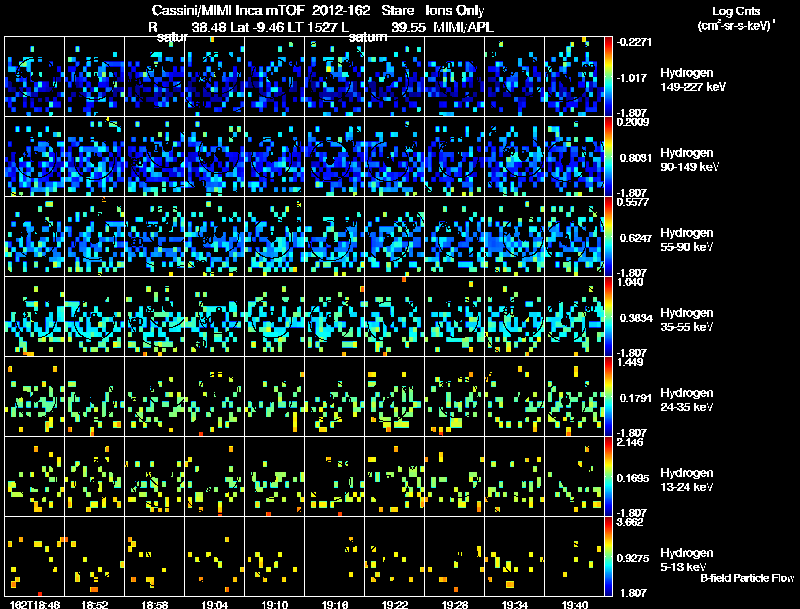Click the color bar beside Hydrogen 5-13 keV

coord(608,557)
